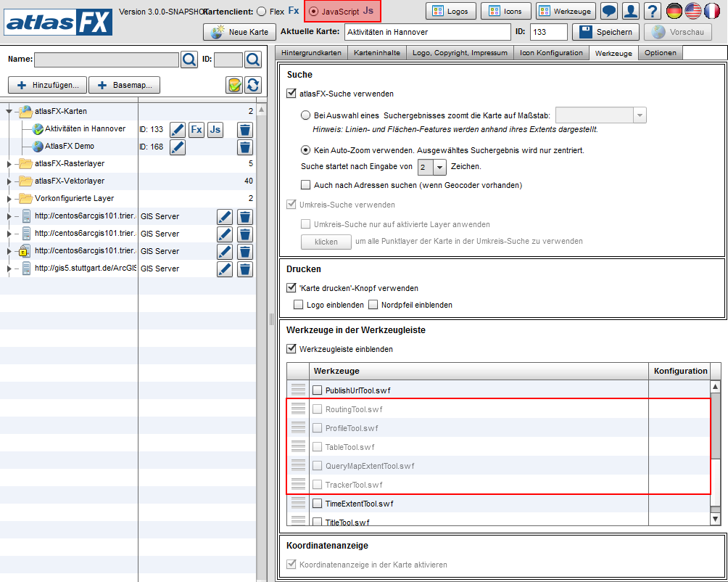
Task: Toggle 'Karte drucken'-Knopf verwenden checkbox
Action: [x=291, y=288]
